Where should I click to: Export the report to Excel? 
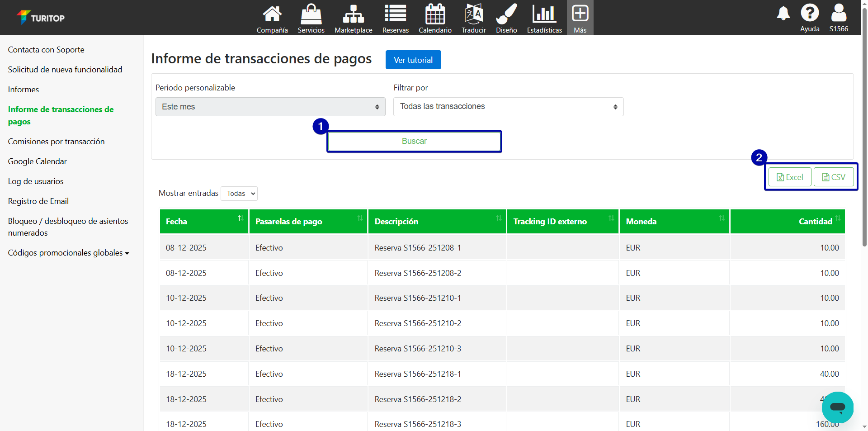789,177
